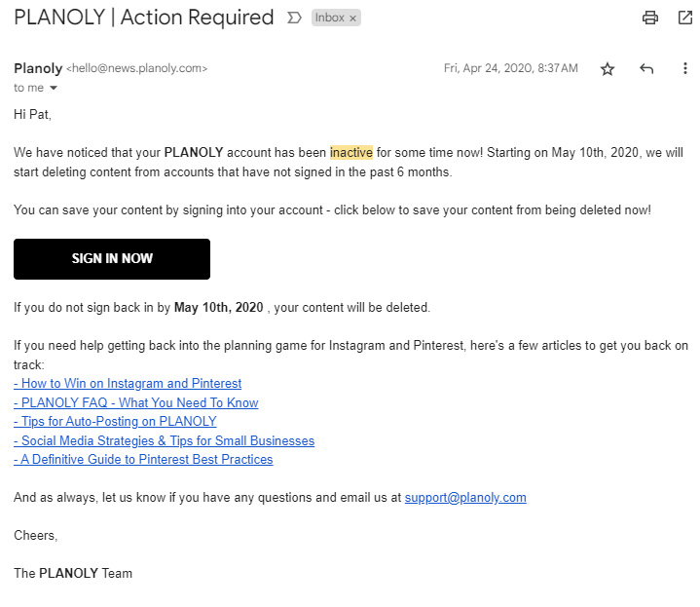Reply to the Planoly email
Viewport: 700px width, 607px height.
click(646, 68)
